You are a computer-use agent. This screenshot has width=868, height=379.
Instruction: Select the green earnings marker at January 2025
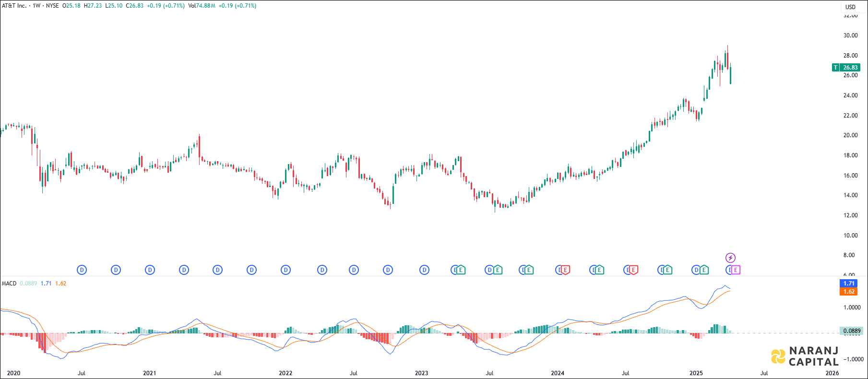[x=704, y=270]
